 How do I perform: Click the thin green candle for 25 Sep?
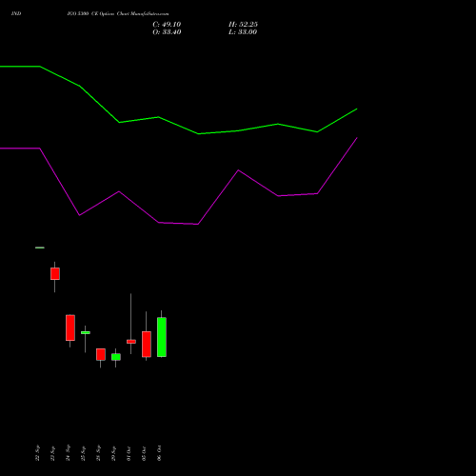(86, 332)
